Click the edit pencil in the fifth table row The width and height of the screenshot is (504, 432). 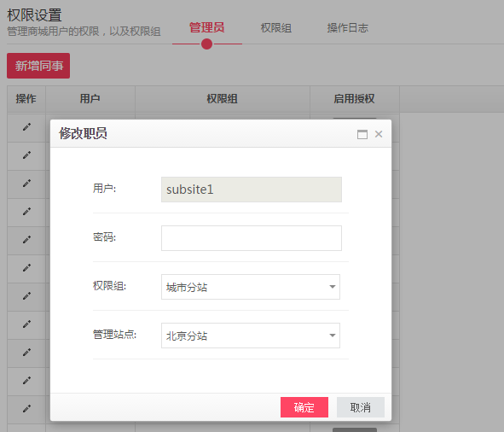point(26,240)
